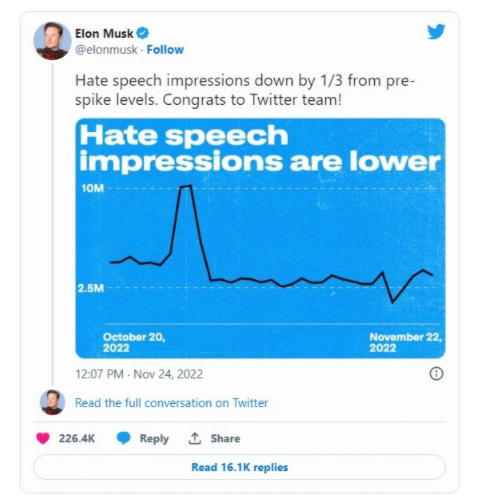Open Elon Musk's large profile avatar

pos(52,41)
